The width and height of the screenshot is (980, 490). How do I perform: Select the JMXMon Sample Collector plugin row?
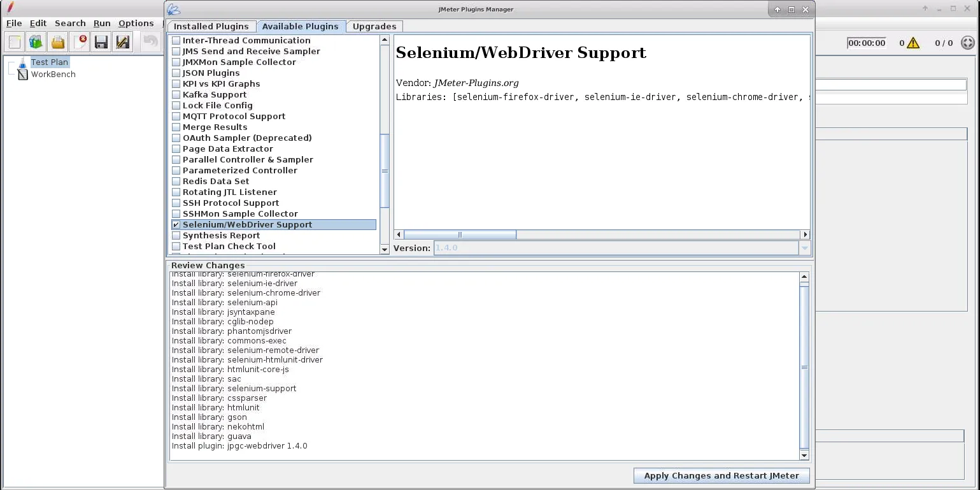(x=274, y=62)
